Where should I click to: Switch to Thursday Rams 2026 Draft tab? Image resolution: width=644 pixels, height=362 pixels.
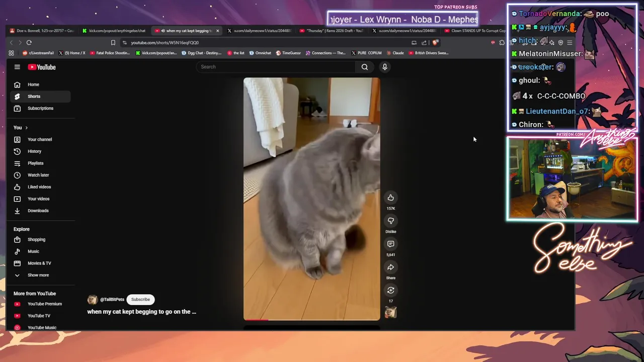[x=331, y=31]
